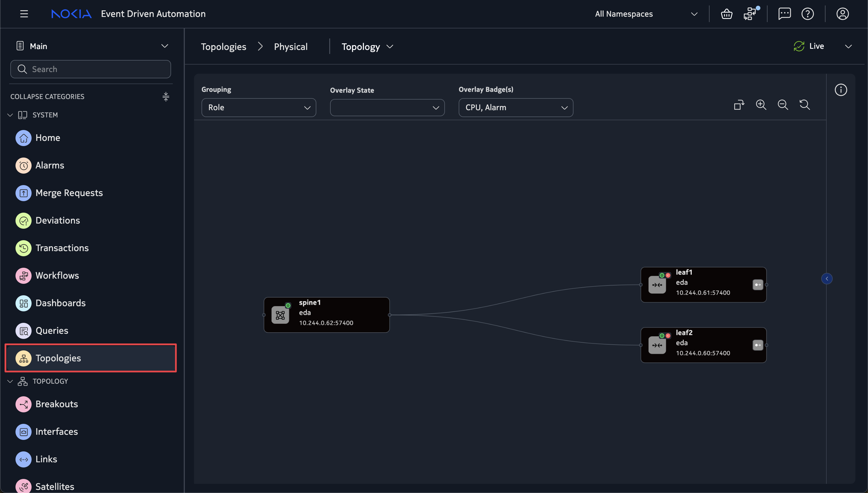868x493 pixels.
Task: Open the workflows icon with notification dot
Action: [750, 14]
